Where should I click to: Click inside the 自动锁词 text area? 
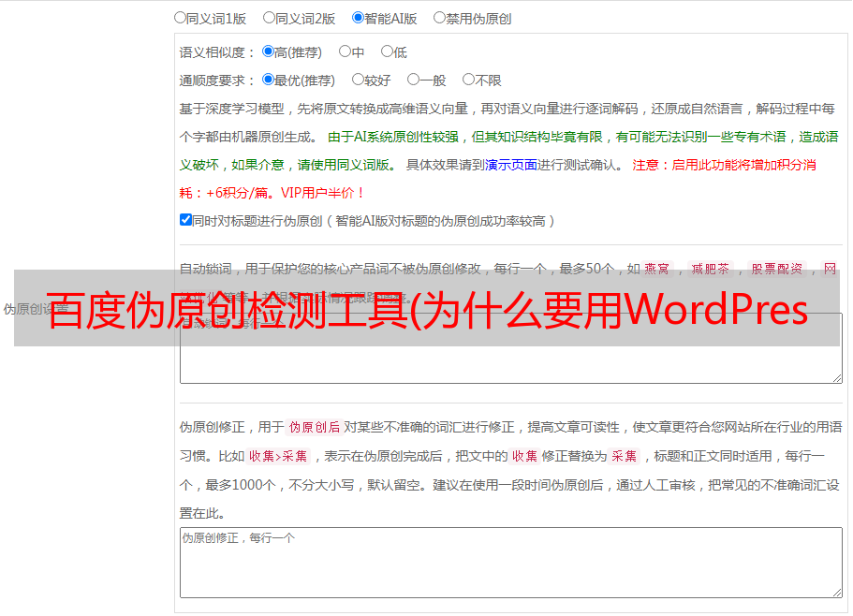pyautogui.click(x=510, y=363)
